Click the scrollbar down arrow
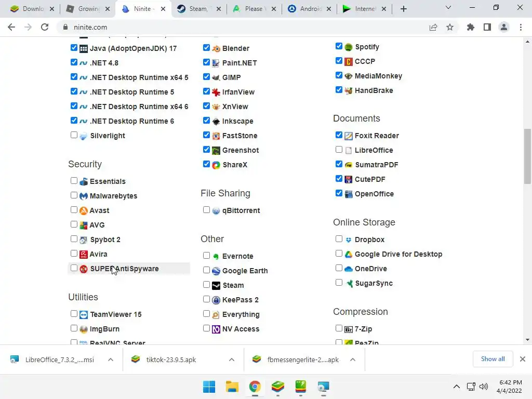The width and height of the screenshot is (532, 399). (527, 340)
